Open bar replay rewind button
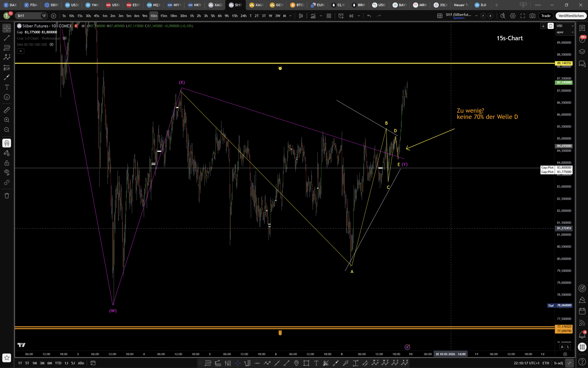 pyautogui.click(x=351, y=16)
